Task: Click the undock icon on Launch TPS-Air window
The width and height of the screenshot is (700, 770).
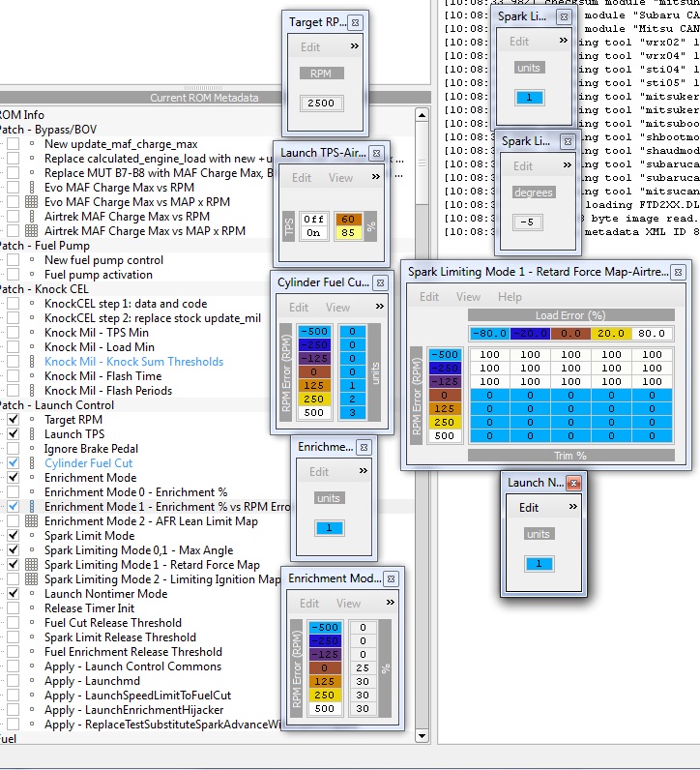Action: [376, 153]
